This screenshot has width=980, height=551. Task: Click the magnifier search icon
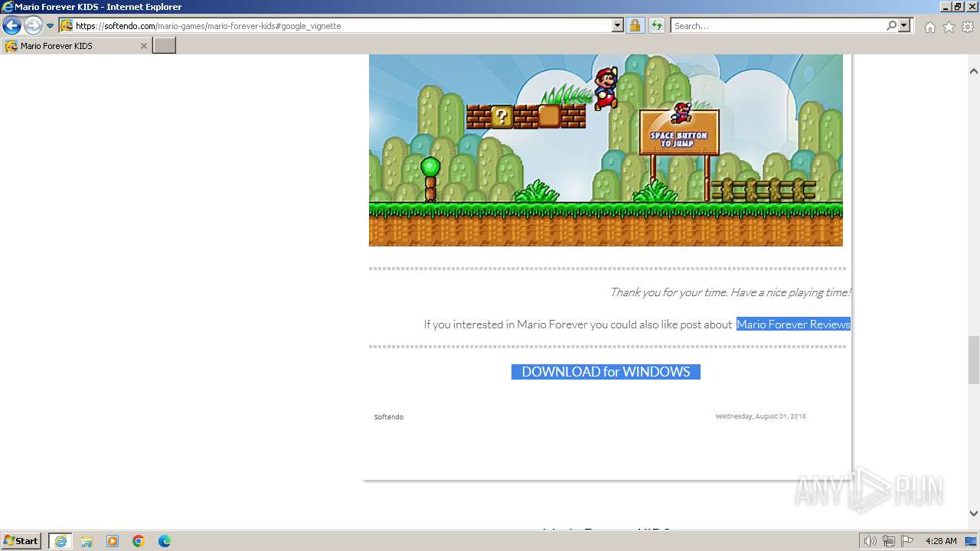(x=892, y=26)
